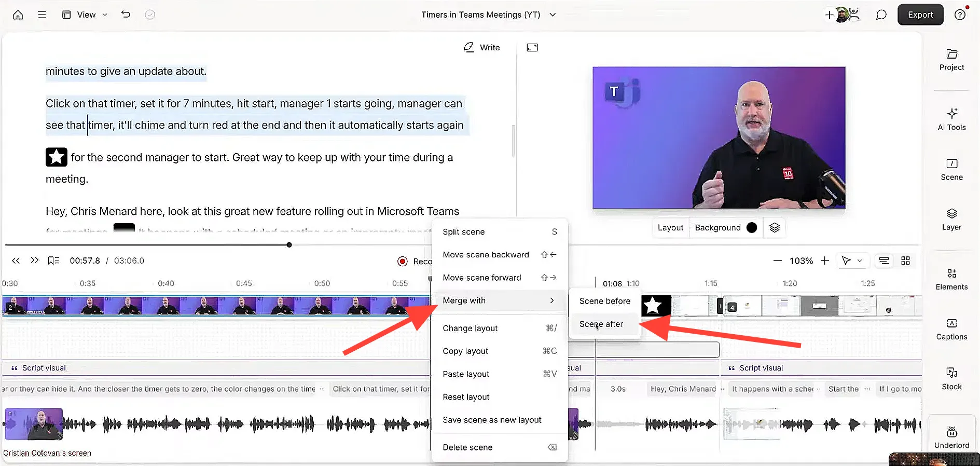Undo the last edit
Image resolution: width=980 pixels, height=466 pixels.
click(x=126, y=15)
